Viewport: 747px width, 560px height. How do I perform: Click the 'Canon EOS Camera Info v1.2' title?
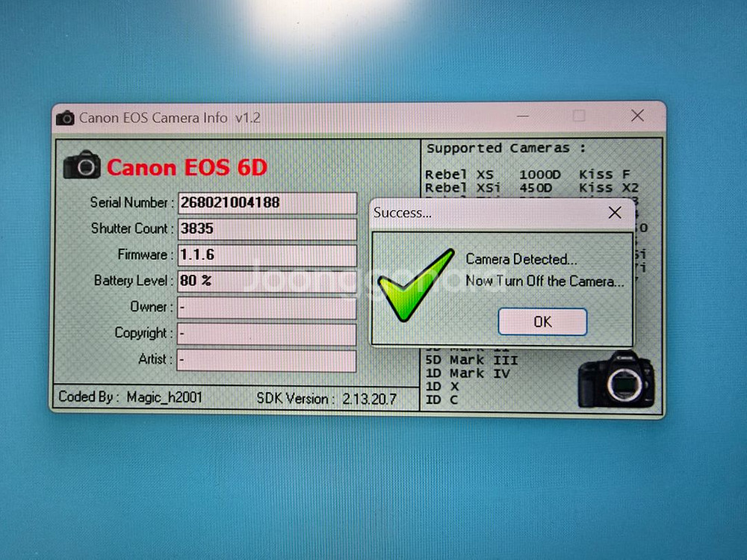(170, 118)
